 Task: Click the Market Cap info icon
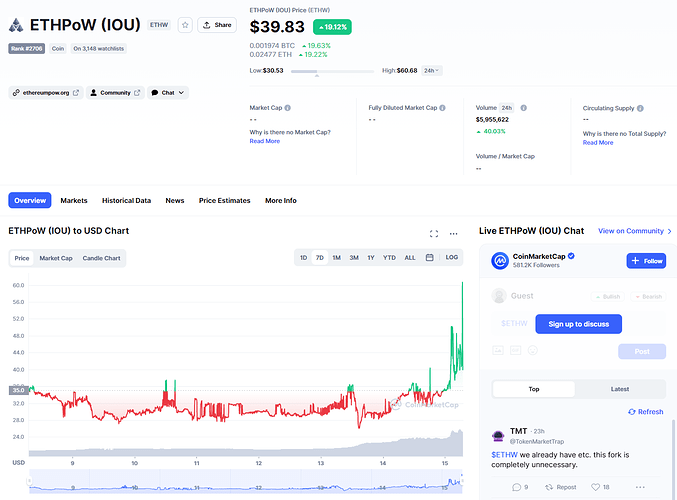[x=288, y=108]
